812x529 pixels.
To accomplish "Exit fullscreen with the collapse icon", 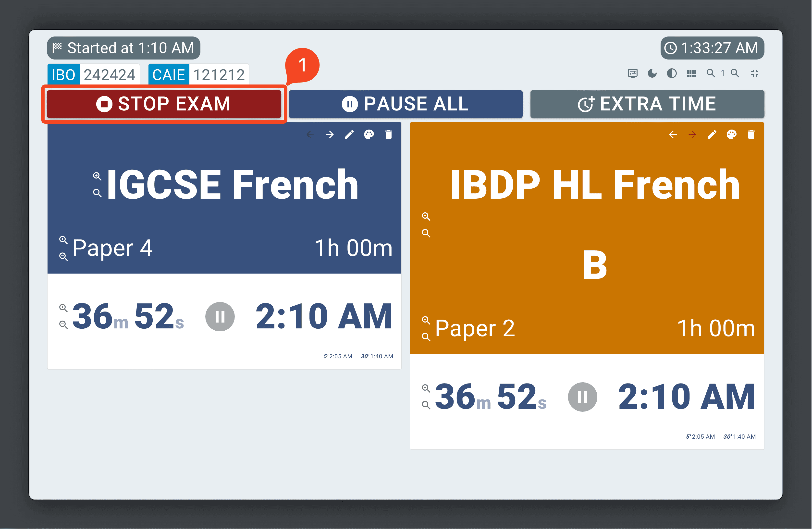I will pos(755,73).
